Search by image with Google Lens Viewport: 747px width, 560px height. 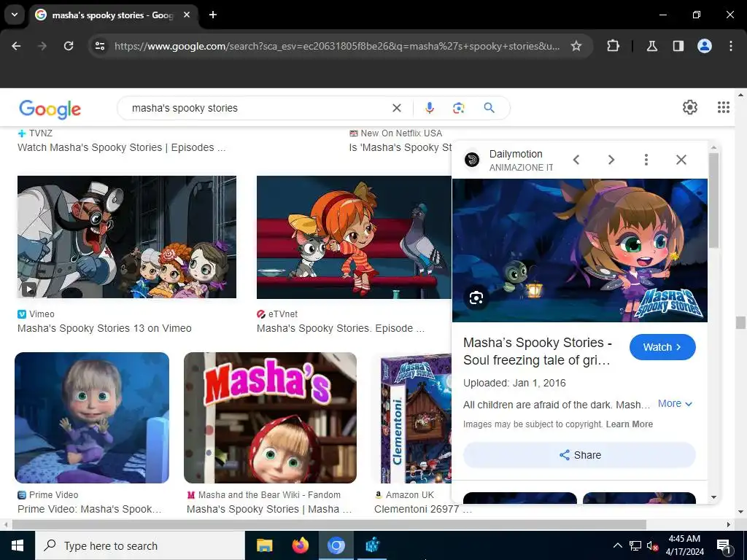click(x=458, y=108)
